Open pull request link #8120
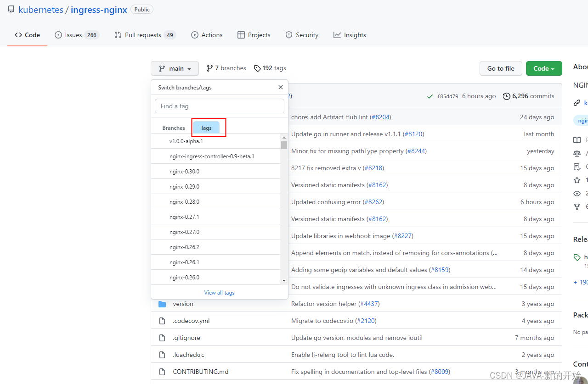The image size is (588, 384). click(413, 134)
